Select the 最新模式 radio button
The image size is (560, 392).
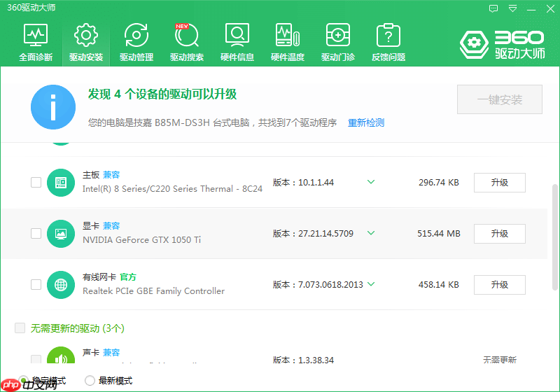[x=90, y=381]
